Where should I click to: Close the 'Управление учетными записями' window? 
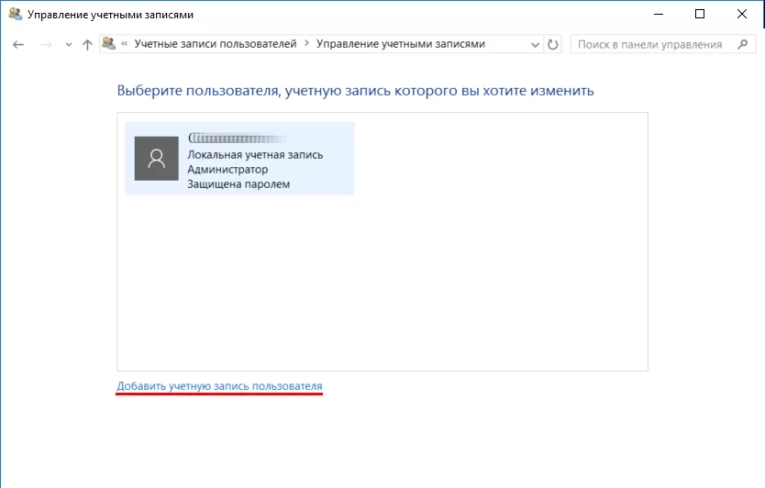point(742,15)
